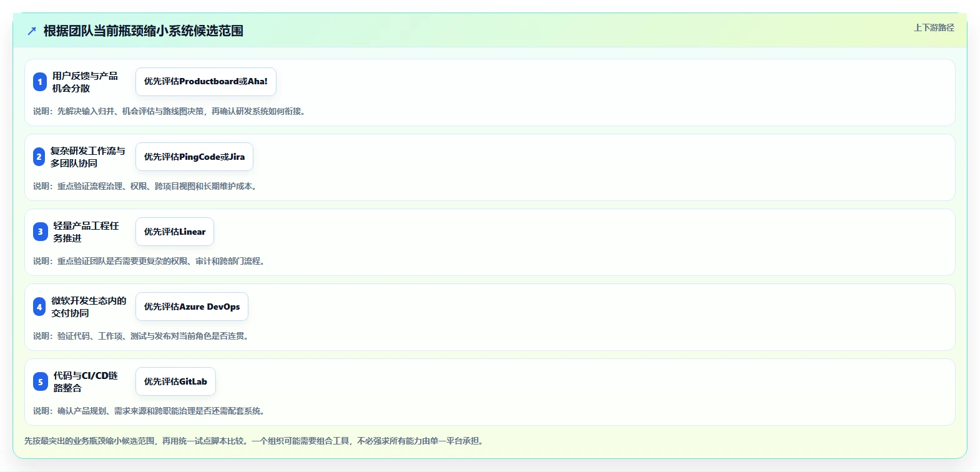The height and width of the screenshot is (472, 980).
Task: Click the arrow icon beside the panel title
Action: 32,31
